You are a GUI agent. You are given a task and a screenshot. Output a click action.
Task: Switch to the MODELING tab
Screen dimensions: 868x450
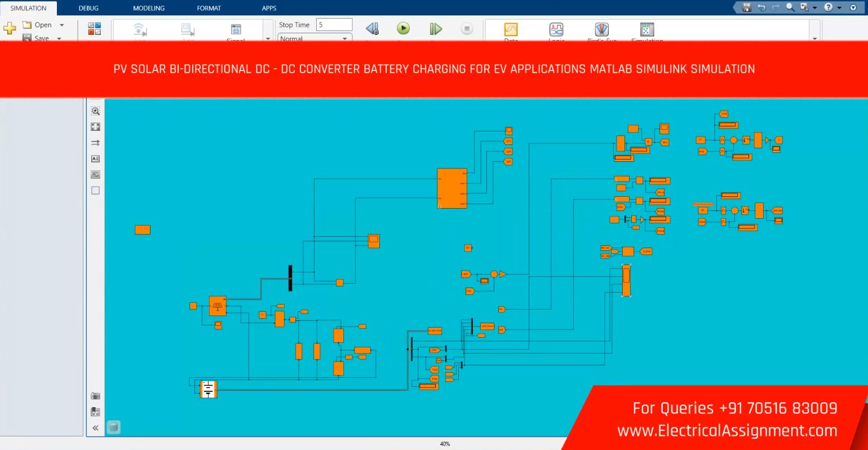pos(149,8)
